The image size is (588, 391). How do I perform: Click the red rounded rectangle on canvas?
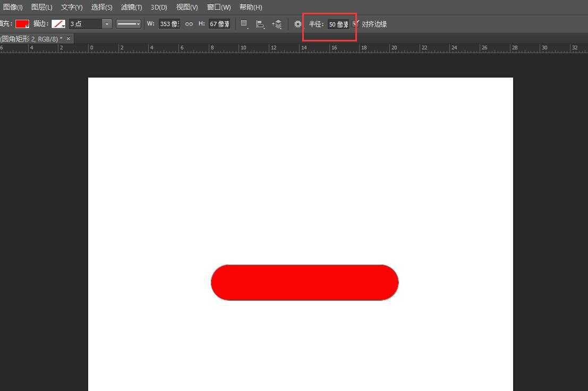(x=304, y=283)
